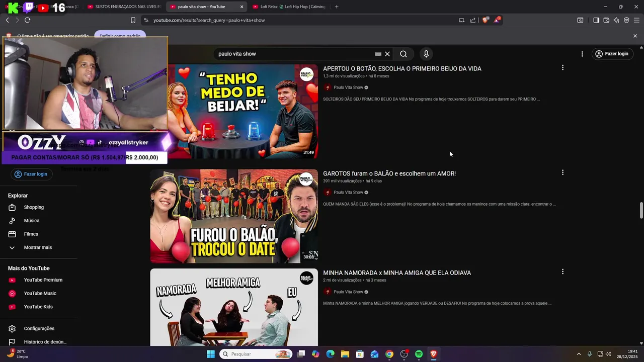Close the paulo vita show tab
This screenshot has width=644, height=362.
[242, 7]
